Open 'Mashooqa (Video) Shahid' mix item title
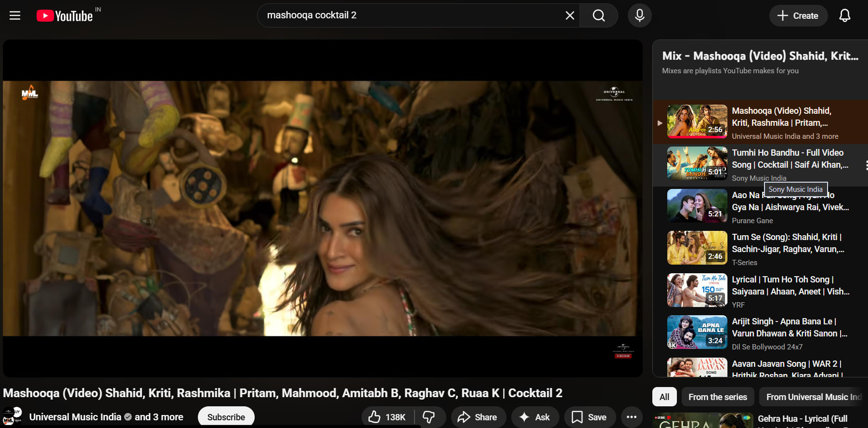868x428 pixels. (781, 117)
